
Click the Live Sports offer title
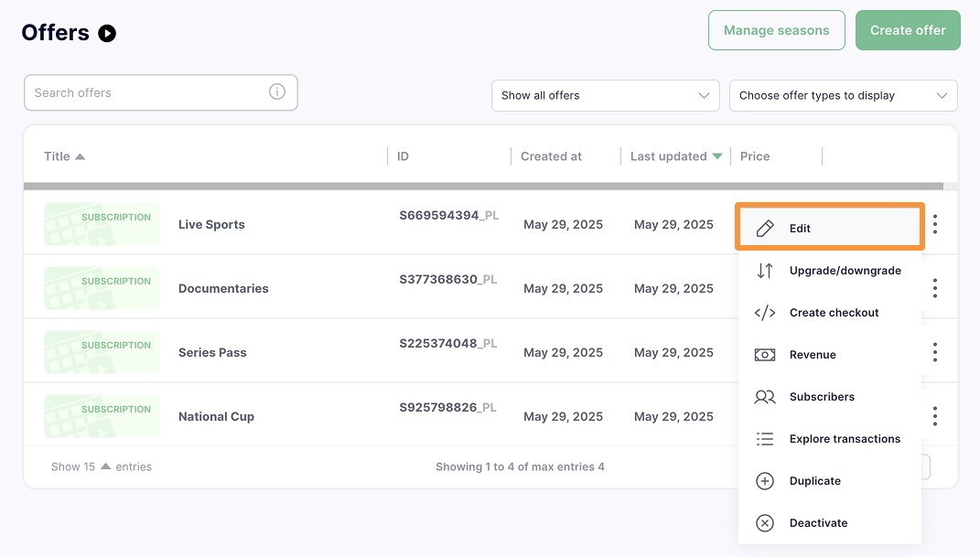coord(211,224)
